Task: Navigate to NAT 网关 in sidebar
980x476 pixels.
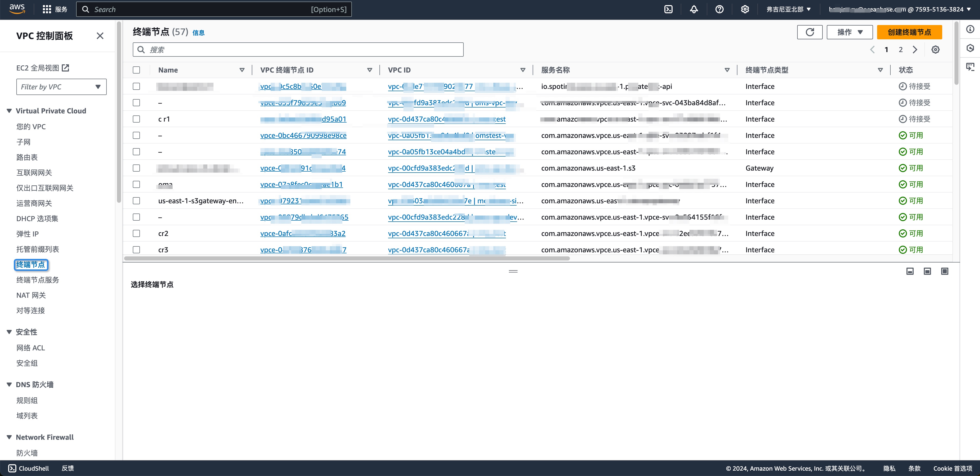Action: click(x=31, y=295)
